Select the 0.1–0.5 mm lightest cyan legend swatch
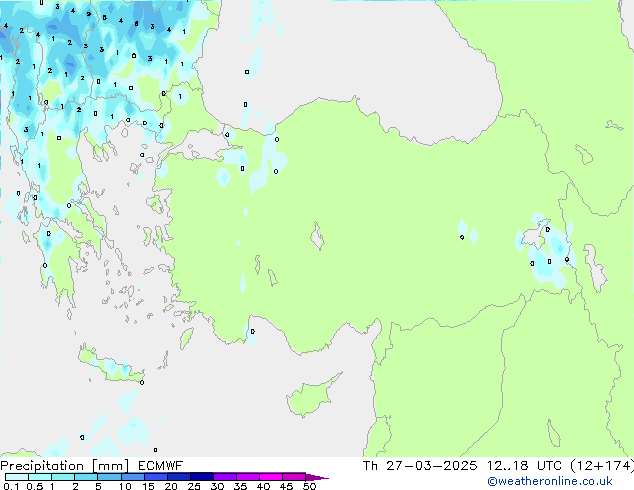Screen dimensions: 634x490 coord(17,477)
